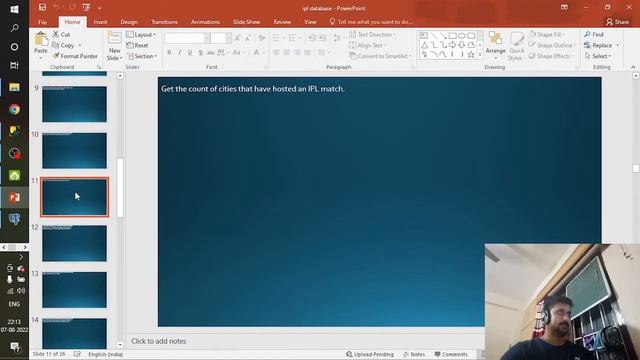Expand the font name combo box

click(207, 38)
